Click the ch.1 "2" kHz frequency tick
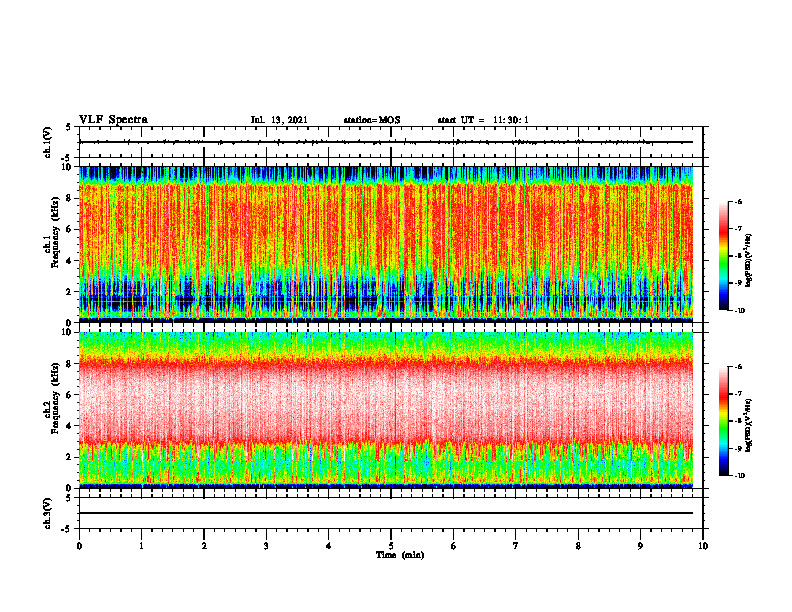 70,292
